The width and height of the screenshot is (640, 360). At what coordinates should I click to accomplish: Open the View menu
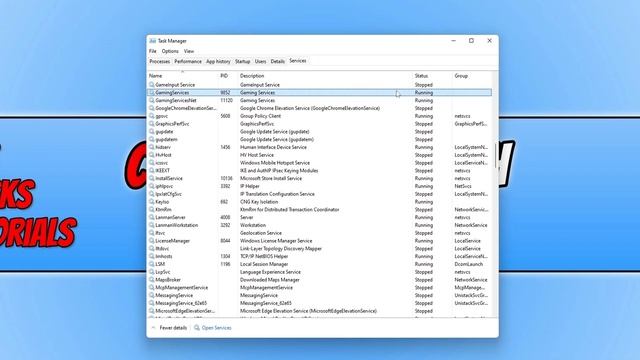[189, 51]
